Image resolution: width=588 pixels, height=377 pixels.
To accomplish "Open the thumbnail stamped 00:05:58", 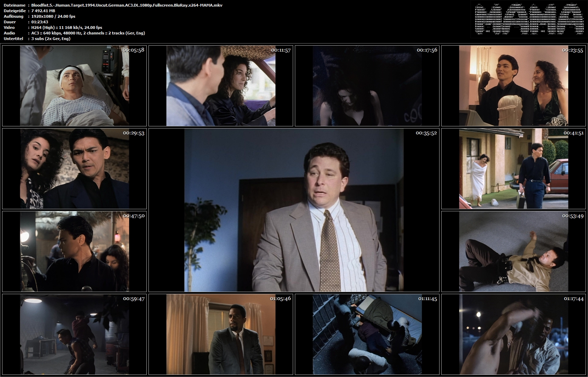I will [x=74, y=86].
